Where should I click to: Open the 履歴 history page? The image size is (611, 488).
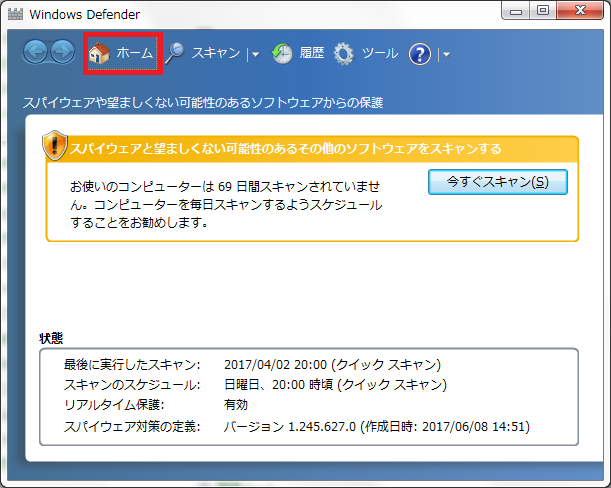pyautogui.click(x=312, y=53)
